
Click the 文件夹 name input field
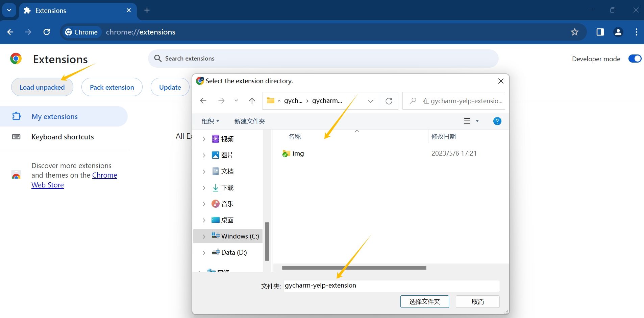click(x=392, y=286)
